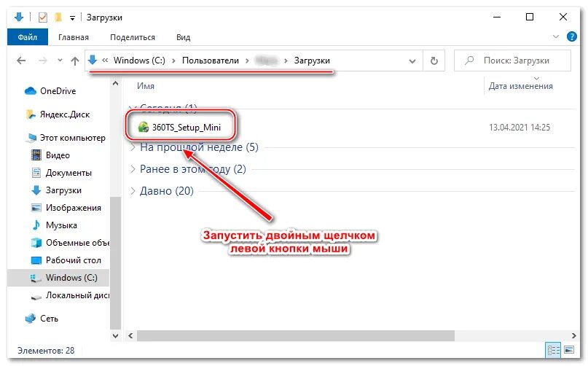This screenshot has height=366, width=588.
Task: Click the Рабочий стол desktop icon
Action: coord(36,260)
